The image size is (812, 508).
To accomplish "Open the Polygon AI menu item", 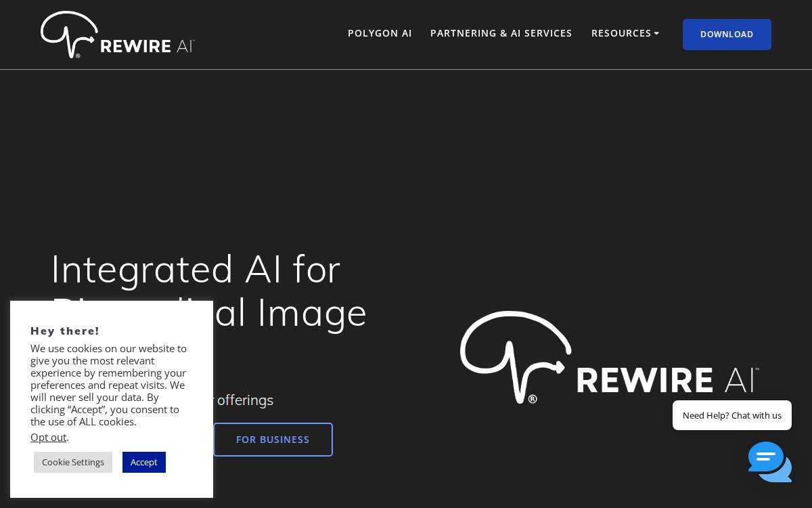I will click(x=380, y=33).
